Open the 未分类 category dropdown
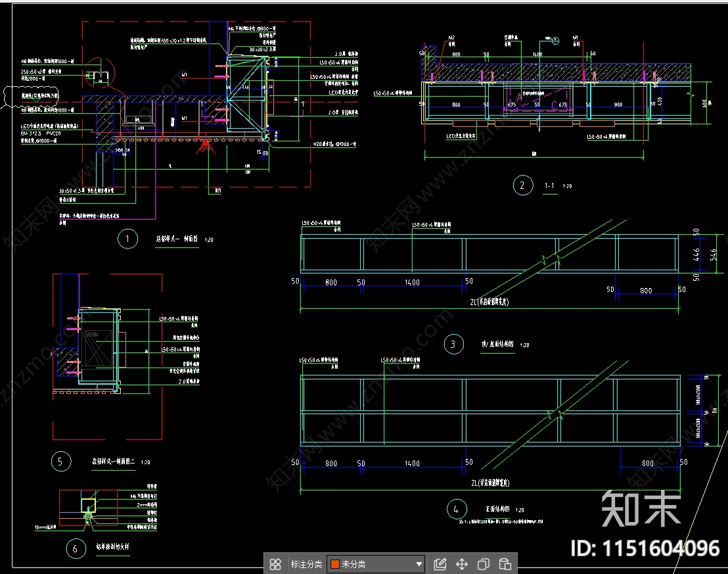The image size is (728, 574). pos(376,564)
